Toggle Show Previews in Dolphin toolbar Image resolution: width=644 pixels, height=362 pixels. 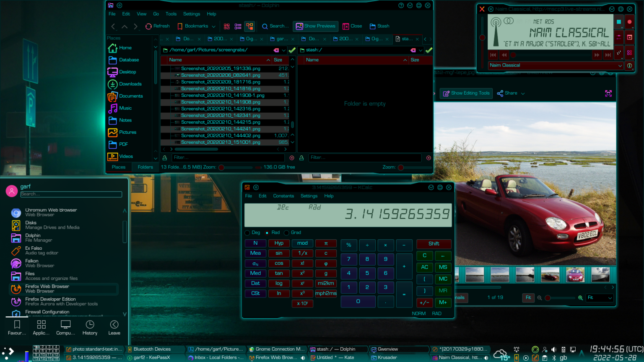click(x=316, y=26)
